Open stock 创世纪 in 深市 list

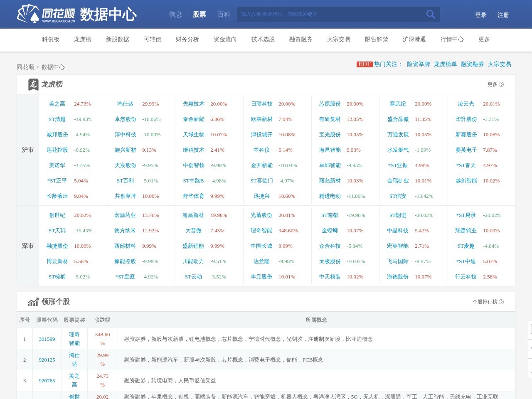tap(57, 215)
